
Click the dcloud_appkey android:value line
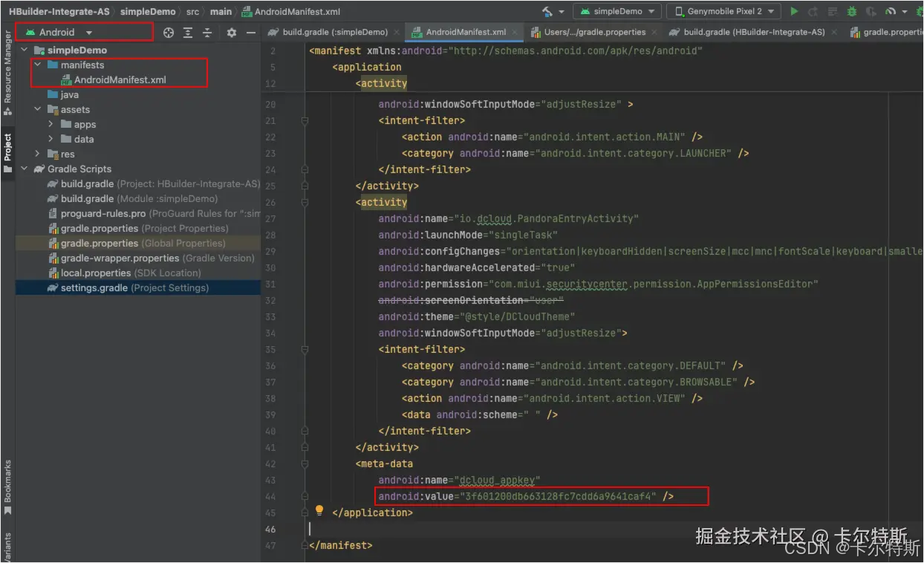(526, 496)
